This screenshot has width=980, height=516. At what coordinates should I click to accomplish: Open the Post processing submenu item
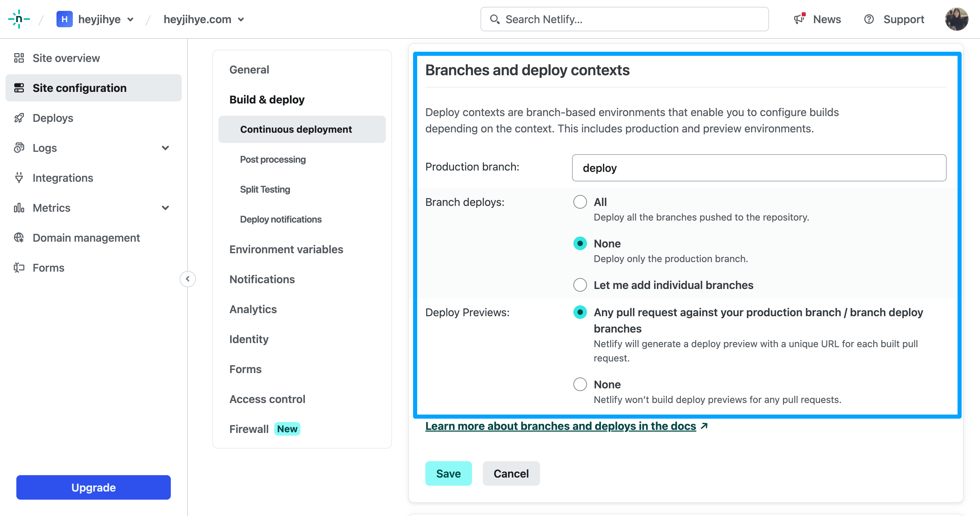click(x=272, y=159)
